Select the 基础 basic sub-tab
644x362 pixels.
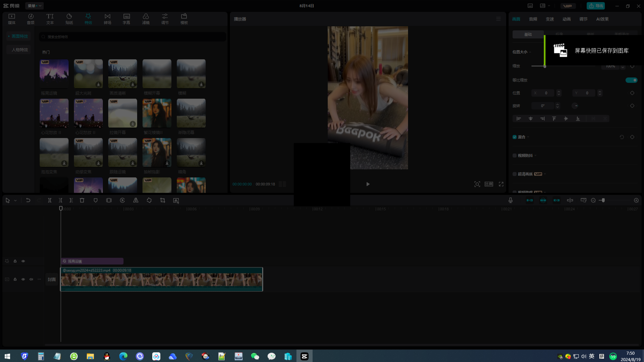tap(528, 34)
